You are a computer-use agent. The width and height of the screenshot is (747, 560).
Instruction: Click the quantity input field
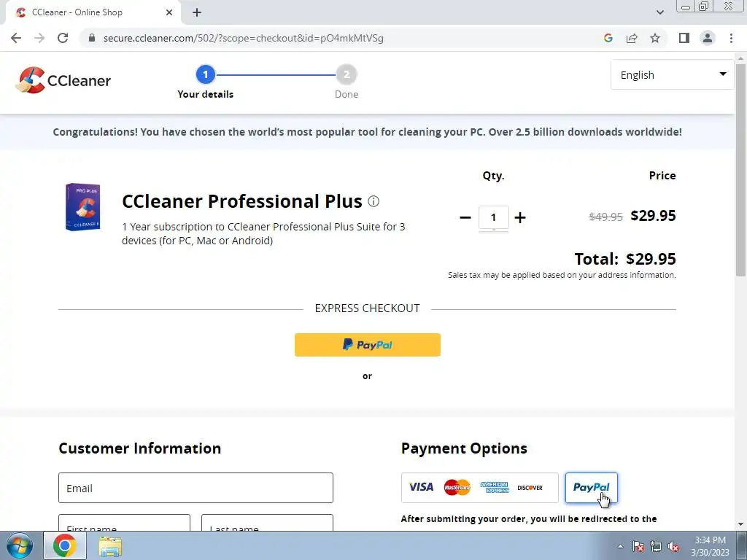(x=494, y=217)
